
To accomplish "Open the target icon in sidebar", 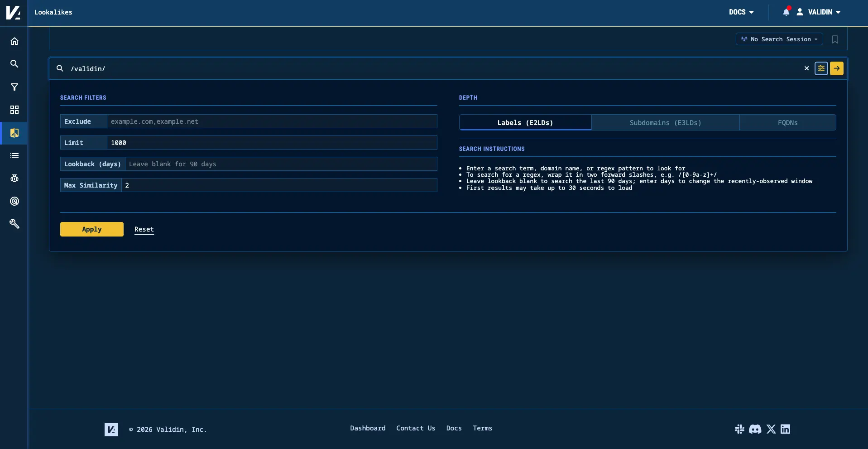I will [x=14, y=201].
